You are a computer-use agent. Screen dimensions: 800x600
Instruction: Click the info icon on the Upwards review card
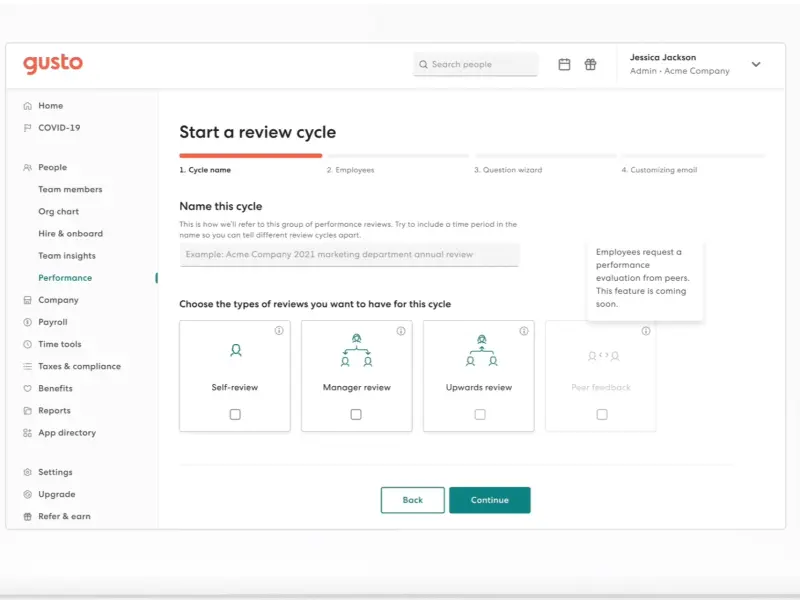[x=523, y=331]
